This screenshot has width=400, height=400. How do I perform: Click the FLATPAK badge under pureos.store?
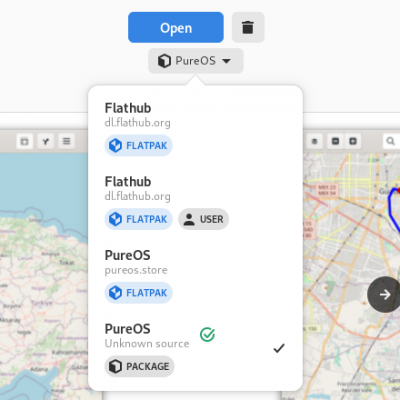(139, 293)
